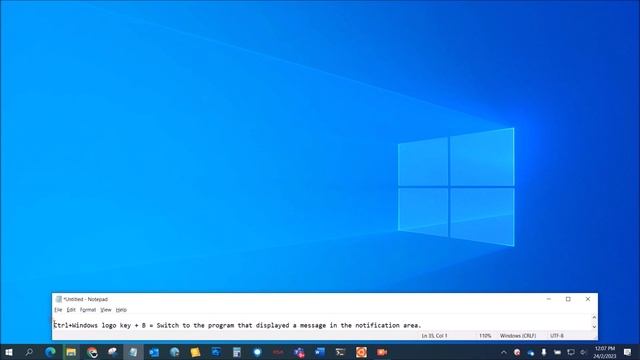Click the 110% zoom status entry
This screenshot has height=360, width=640.
485,336
